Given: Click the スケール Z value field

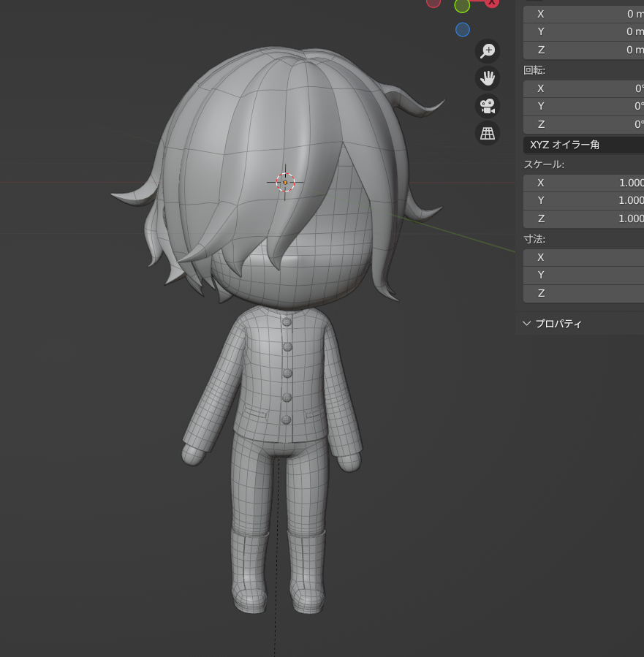Looking at the screenshot, I should 583,219.
